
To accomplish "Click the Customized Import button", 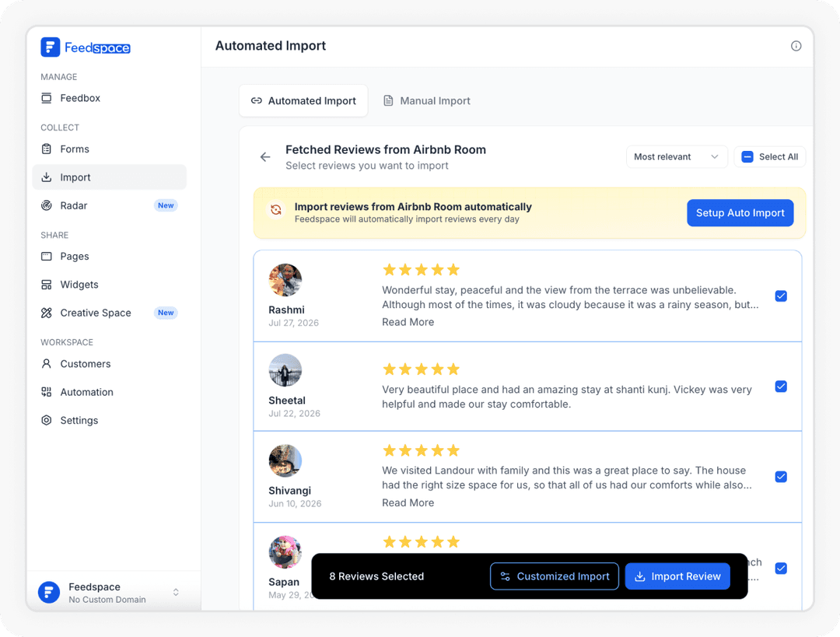I will pyautogui.click(x=555, y=576).
